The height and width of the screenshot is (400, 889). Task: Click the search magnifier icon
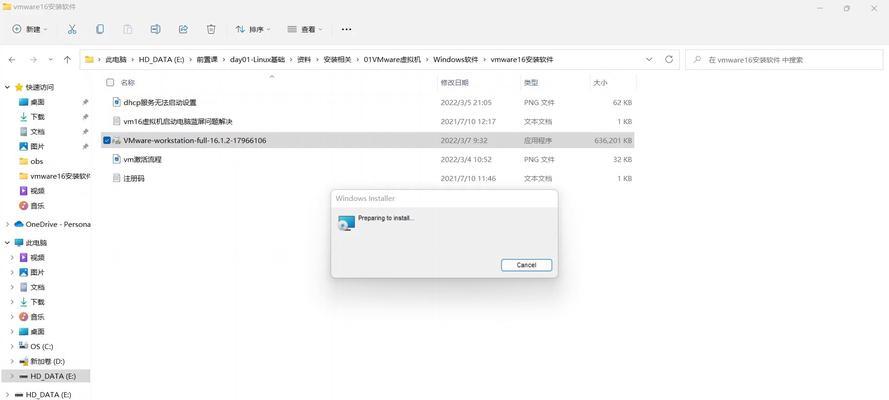coord(697,59)
